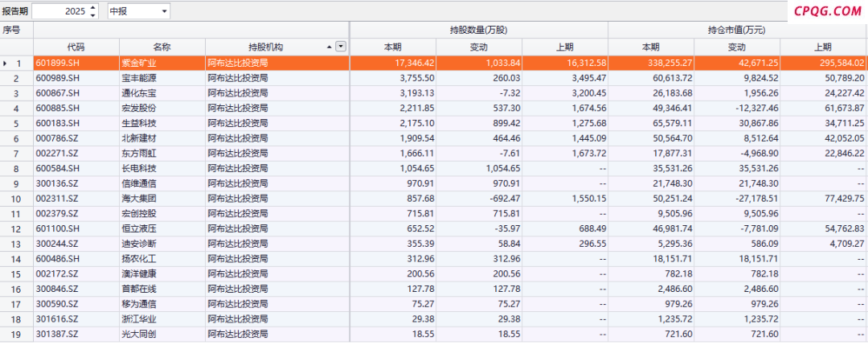Click the 代码 column header
This screenshot has width=868, height=345.
click(x=76, y=47)
